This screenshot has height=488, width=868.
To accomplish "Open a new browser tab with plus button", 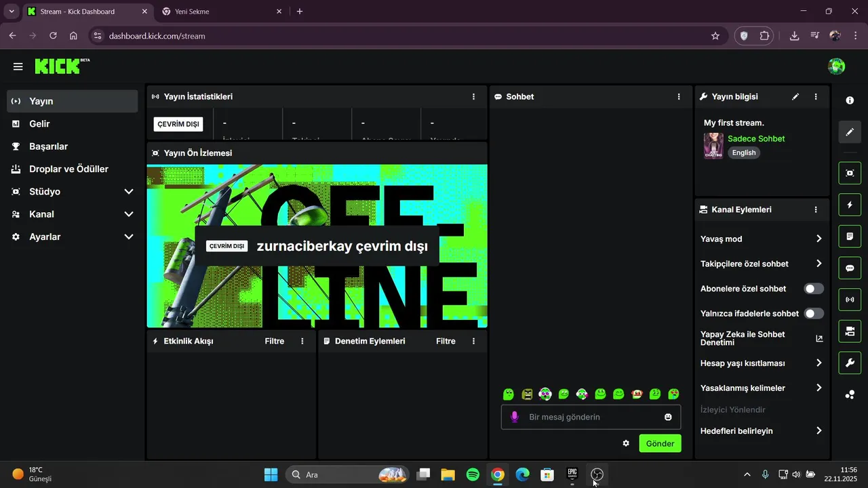I will click(x=300, y=12).
